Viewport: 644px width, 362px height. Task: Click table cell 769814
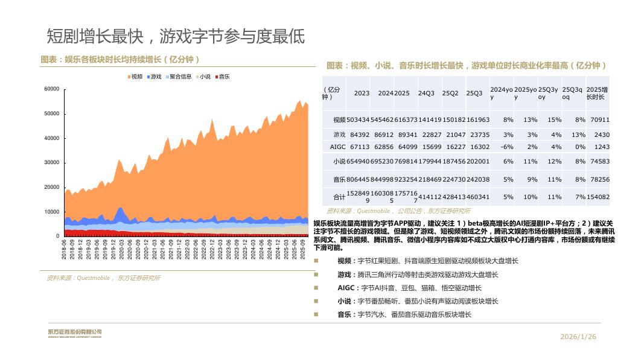coord(406,162)
